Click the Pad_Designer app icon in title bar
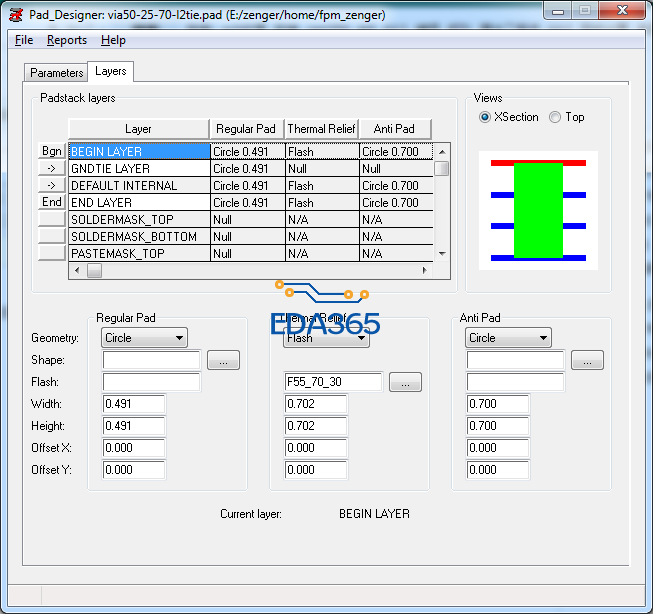 15,13
